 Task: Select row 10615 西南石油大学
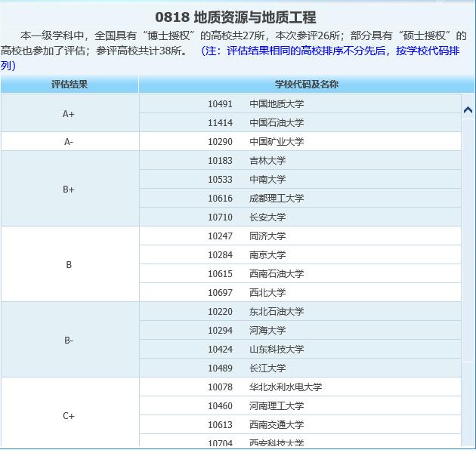point(300,273)
